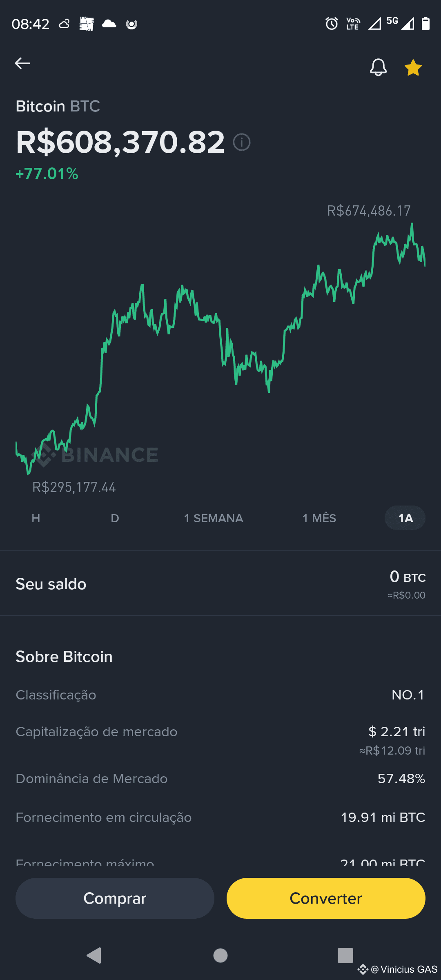Tap the price info circle icon
The width and height of the screenshot is (441, 980).
(242, 142)
